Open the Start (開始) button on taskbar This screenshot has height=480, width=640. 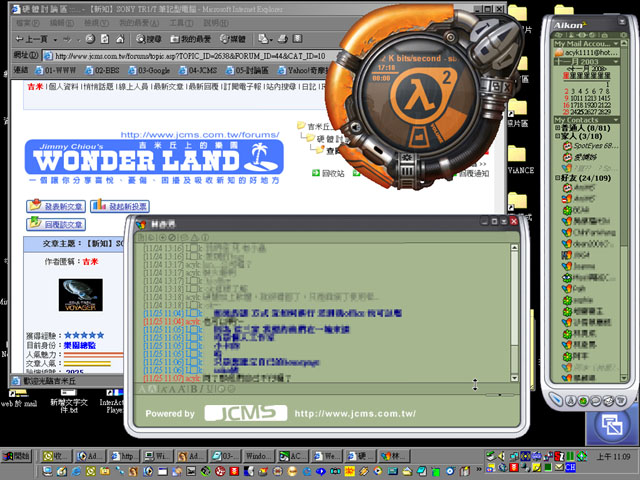16,456
